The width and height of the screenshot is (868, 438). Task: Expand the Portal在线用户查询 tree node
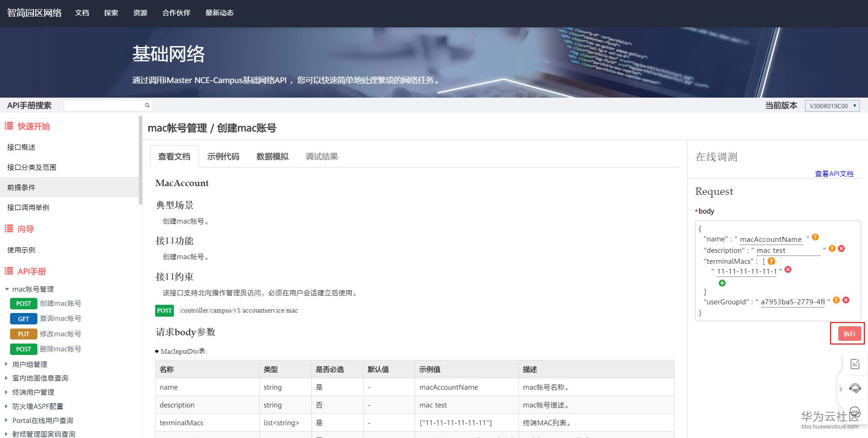(x=6, y=420)
